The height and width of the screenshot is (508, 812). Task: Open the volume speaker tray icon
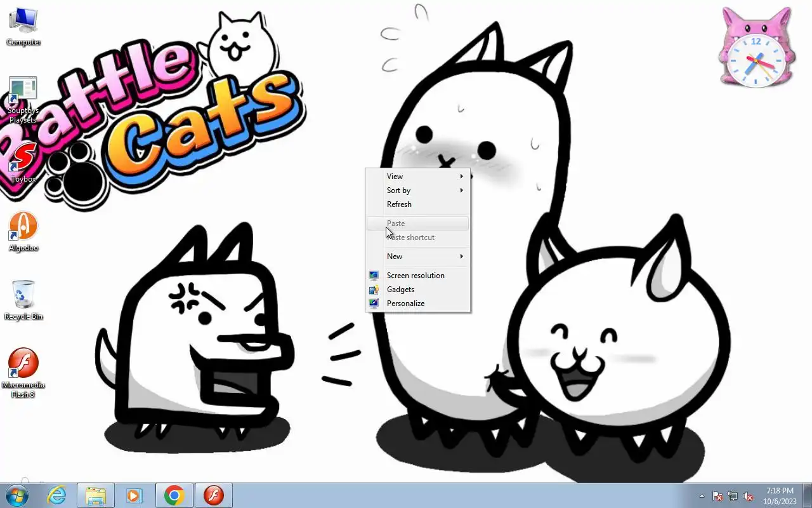[748, 496]
